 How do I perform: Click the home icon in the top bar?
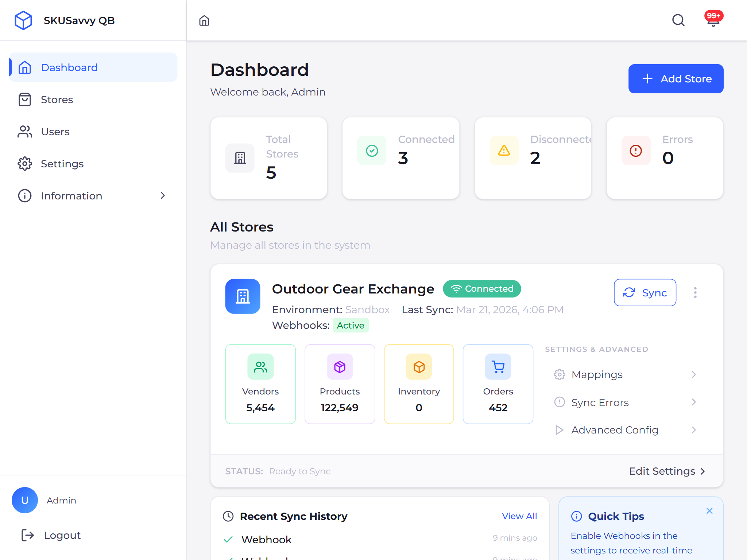(204, 21)
